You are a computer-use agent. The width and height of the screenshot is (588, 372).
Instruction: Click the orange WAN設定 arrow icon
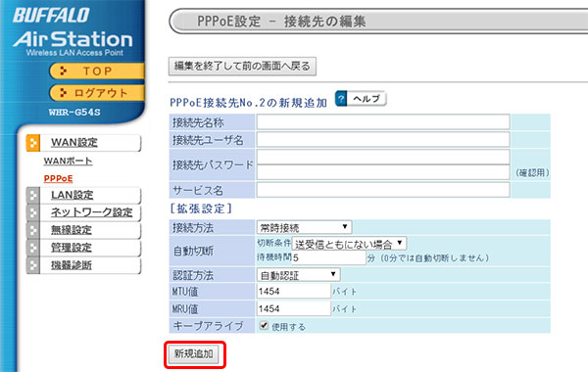[33, 143]
